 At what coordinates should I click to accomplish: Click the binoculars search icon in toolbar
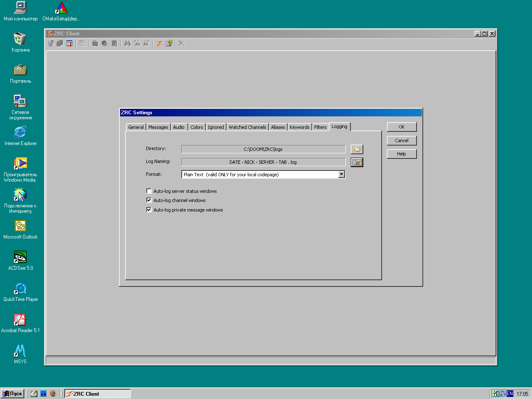tap(128, 43)
